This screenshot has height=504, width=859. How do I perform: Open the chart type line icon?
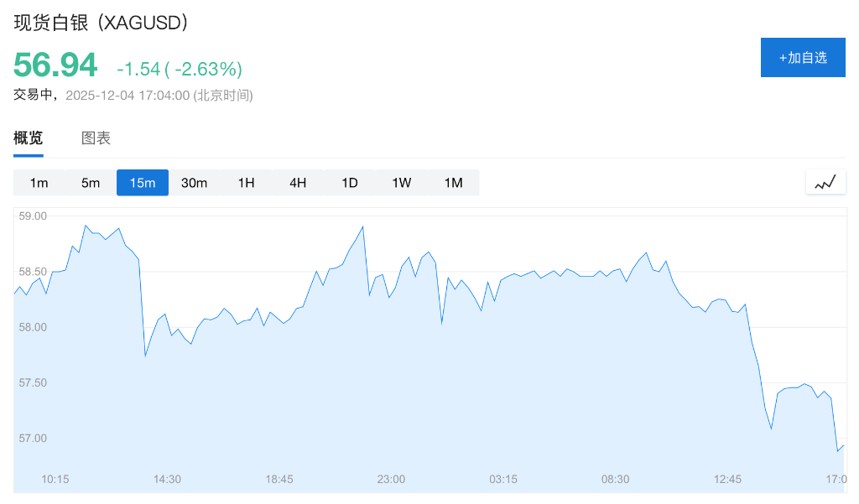[825, 182]
